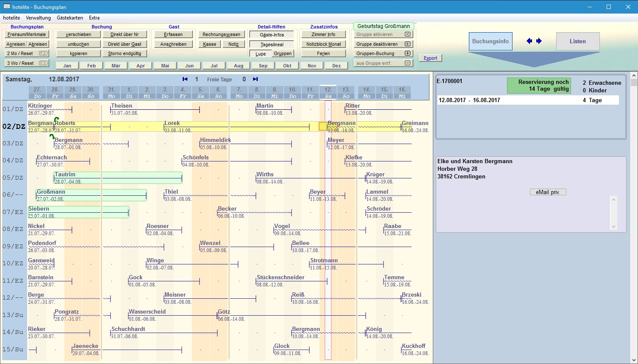The width and height of the screenshot is (638, 364).
Task: Click the Export button
Action: (x=430, y=58)
